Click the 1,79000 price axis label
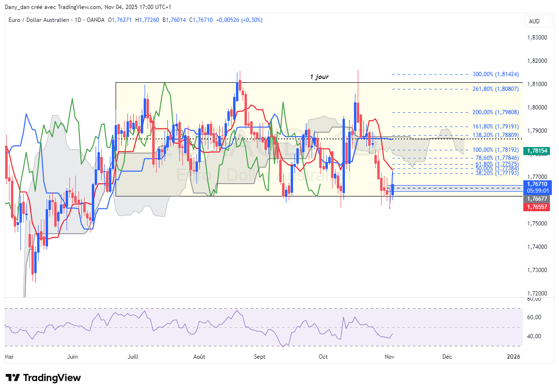 [x=537, y=130]
